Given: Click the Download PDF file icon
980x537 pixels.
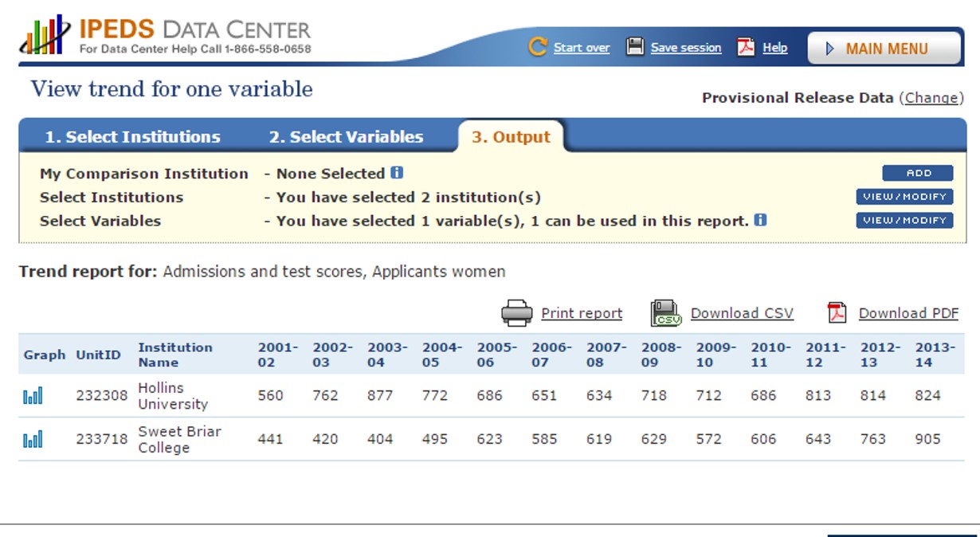Looking at the screenshot, I should pyautogui.click(x=837, y=313).
